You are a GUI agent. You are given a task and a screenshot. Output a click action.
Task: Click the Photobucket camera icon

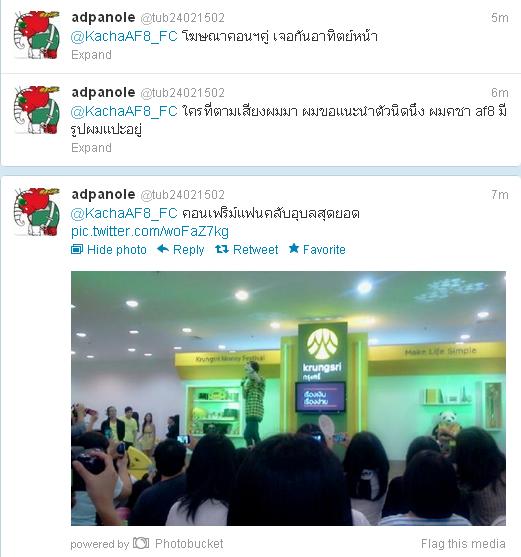[141, 543]
